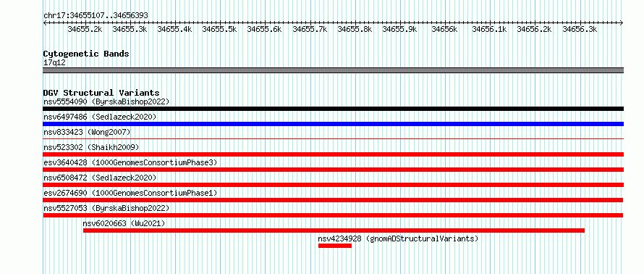Click ruler tick label 34655.7k
The height and width of the screenshot is (274, 644).
310,30
